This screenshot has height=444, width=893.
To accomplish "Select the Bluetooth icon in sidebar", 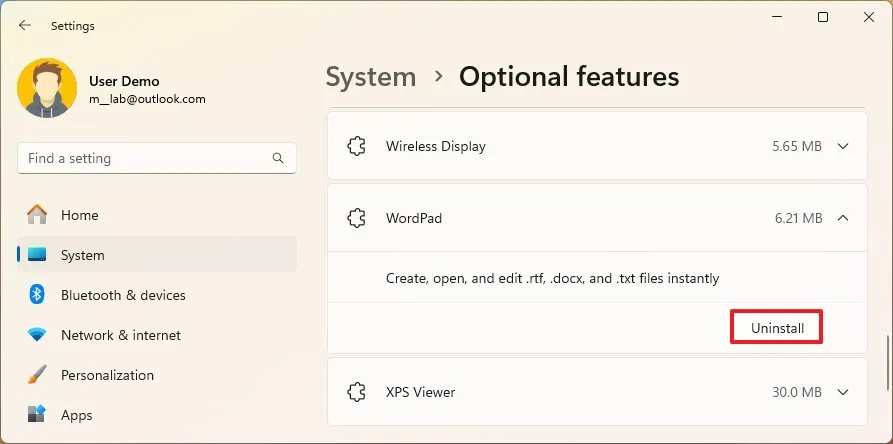I will click(37, 295).
